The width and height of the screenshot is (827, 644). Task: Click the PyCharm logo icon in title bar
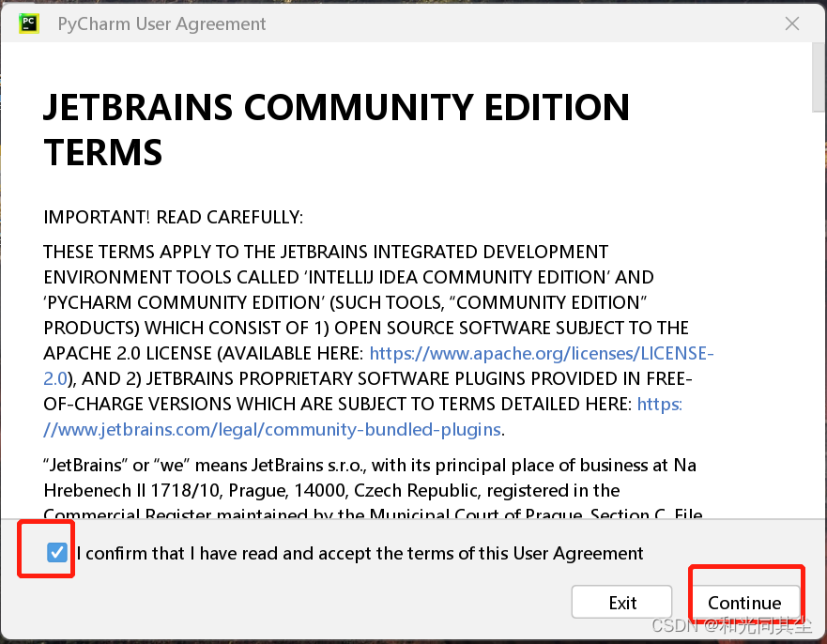28,23
